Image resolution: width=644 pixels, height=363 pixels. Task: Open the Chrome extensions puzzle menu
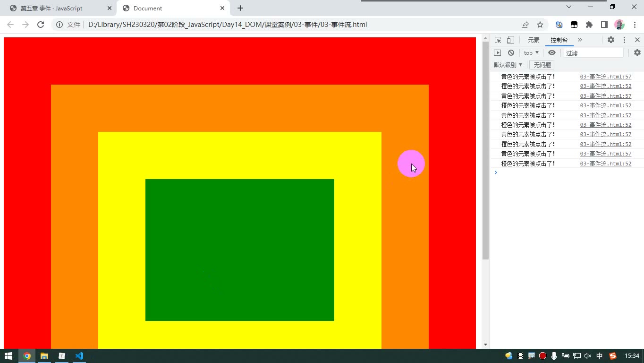[x=589, y=25]
